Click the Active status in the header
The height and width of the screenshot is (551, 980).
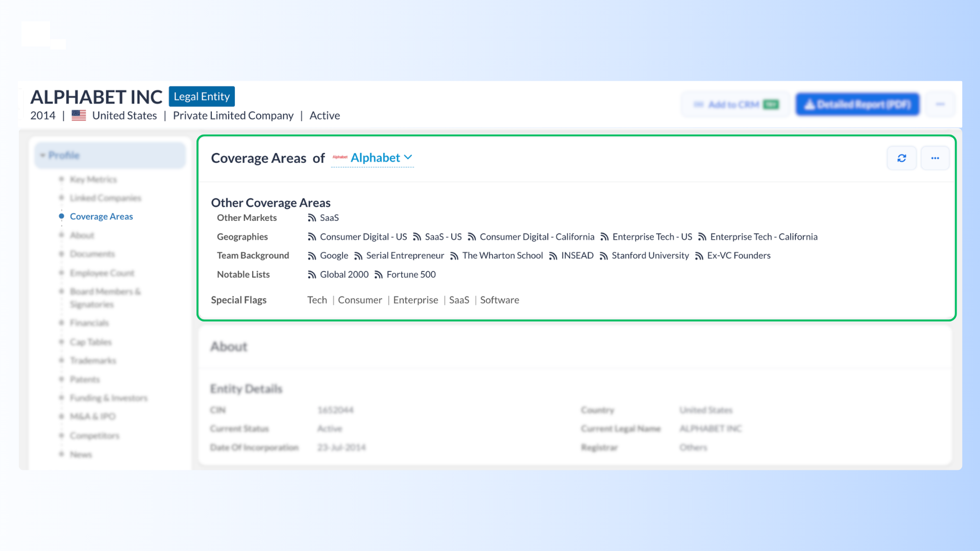325,116
